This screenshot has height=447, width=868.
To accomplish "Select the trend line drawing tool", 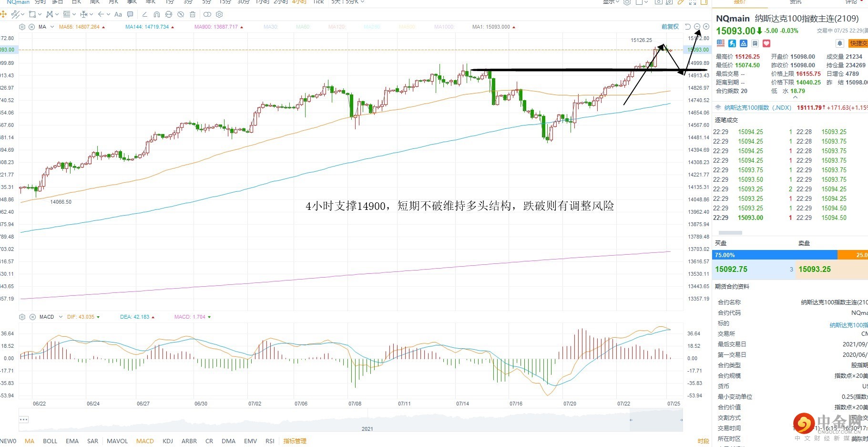I will 14,14.
